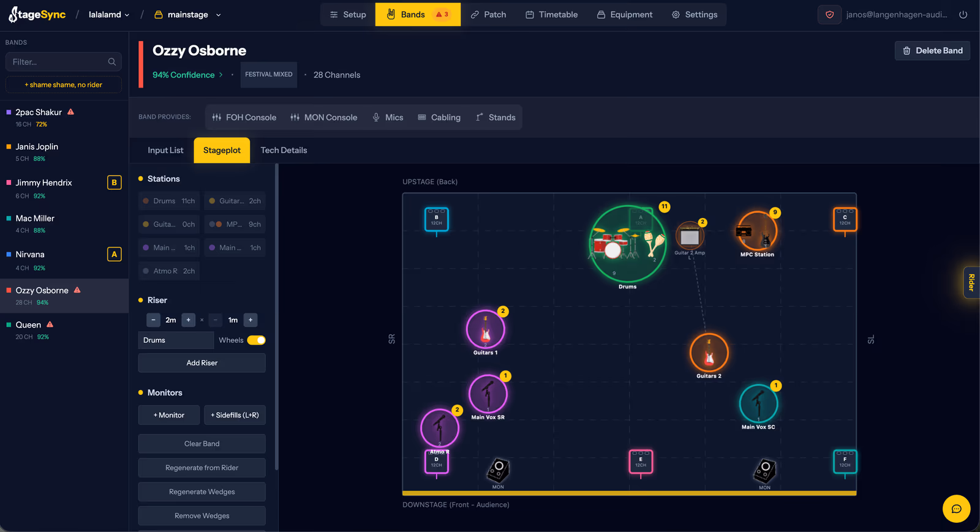Click stagebox E 12CH
Screen dimensions: 980x532
coord(641,462)
